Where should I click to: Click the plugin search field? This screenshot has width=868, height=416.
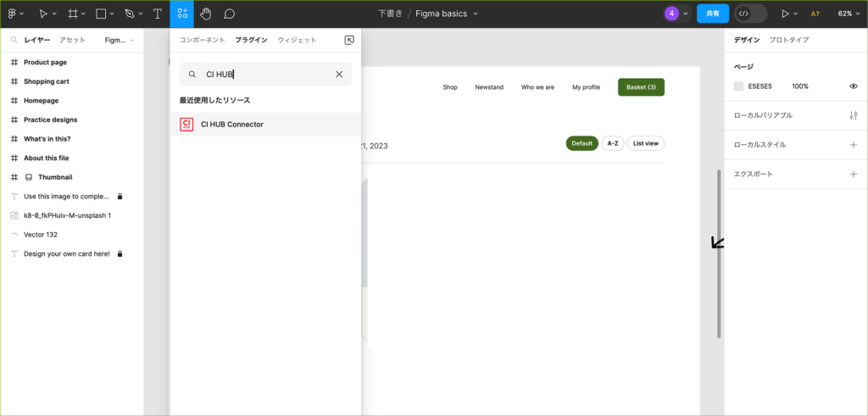click(265, 74)
